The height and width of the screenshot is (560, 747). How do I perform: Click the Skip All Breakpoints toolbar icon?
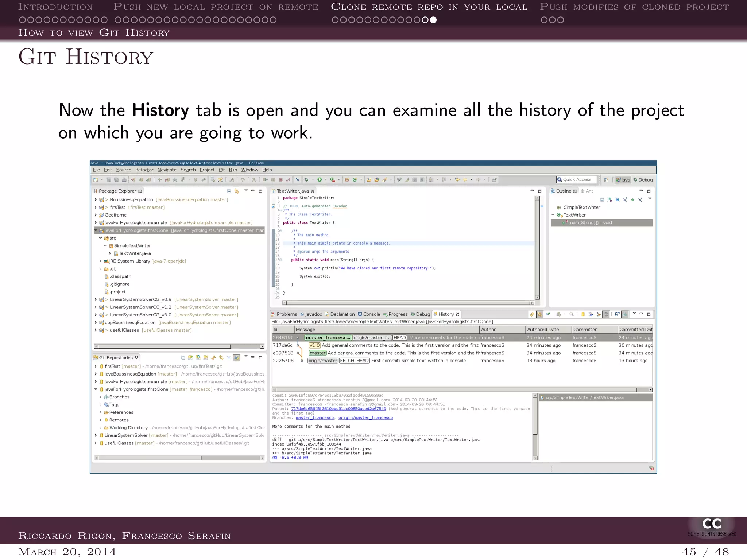298,180
